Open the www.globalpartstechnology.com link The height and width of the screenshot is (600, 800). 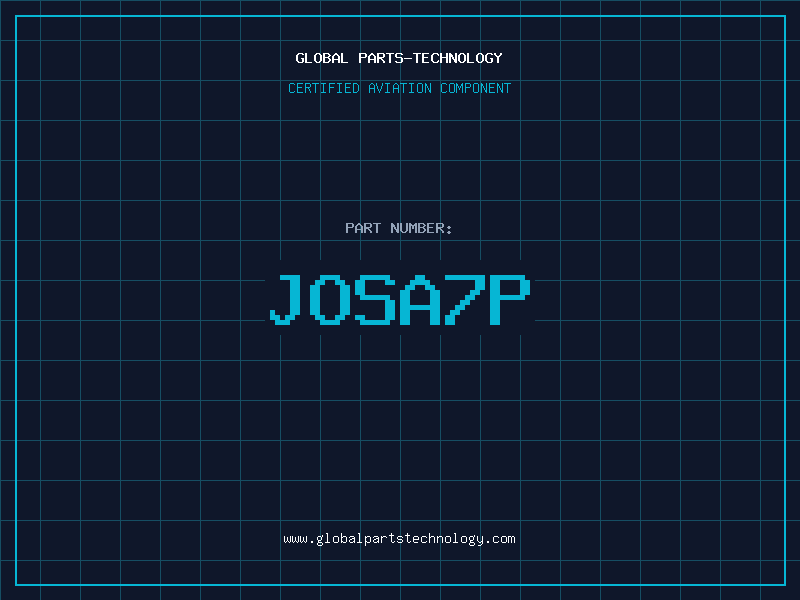[x=399, y=539]
